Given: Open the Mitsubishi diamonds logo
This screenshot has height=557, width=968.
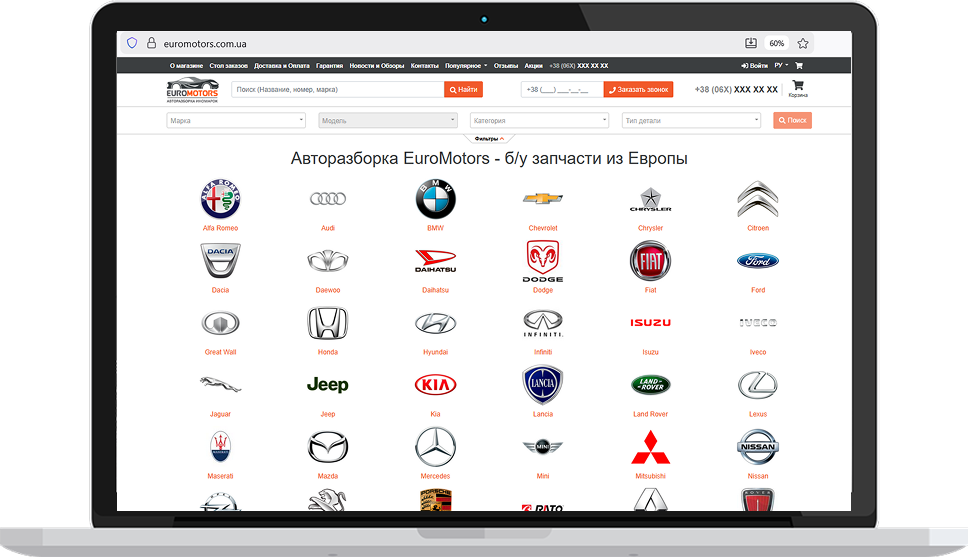Looking at the screenshot, I should coord(650,447).
